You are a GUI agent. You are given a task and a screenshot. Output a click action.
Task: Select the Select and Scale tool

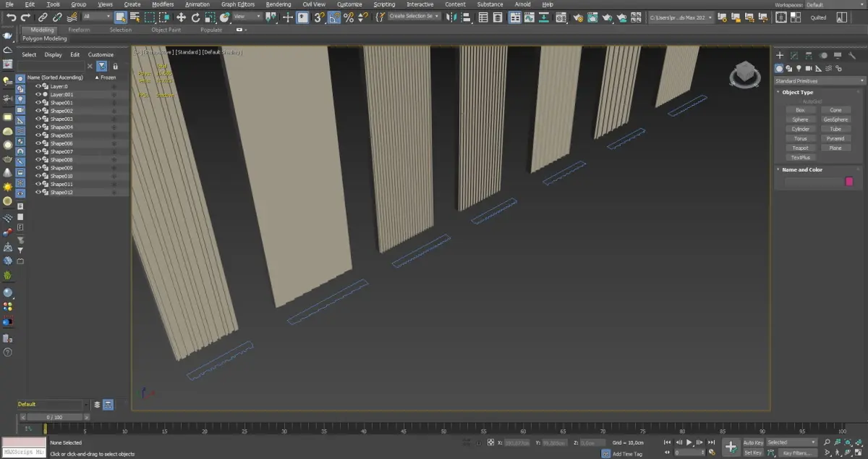[210, 16]
